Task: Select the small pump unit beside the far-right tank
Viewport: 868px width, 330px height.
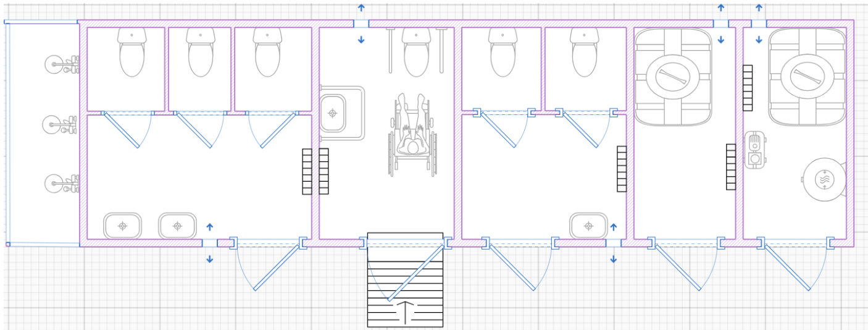Action: (754, 150)
